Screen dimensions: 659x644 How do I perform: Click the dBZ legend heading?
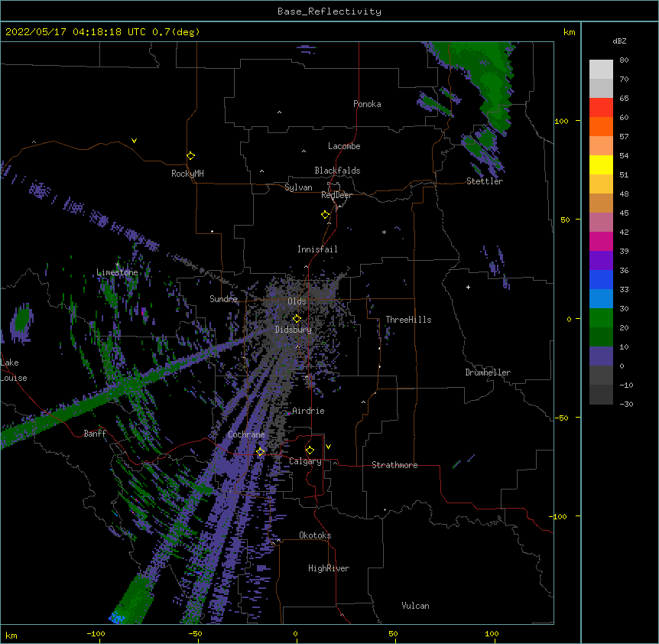[619, 41]
